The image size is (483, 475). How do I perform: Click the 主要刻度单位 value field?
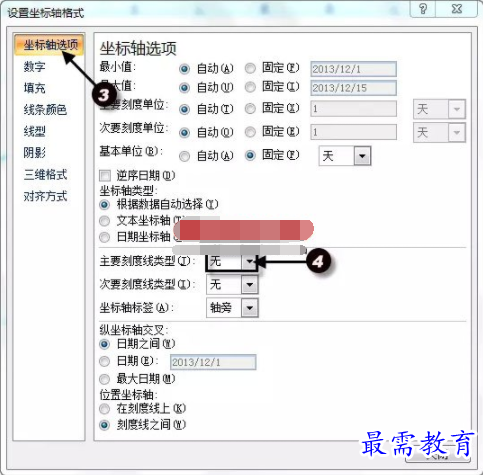pos(353,109)
